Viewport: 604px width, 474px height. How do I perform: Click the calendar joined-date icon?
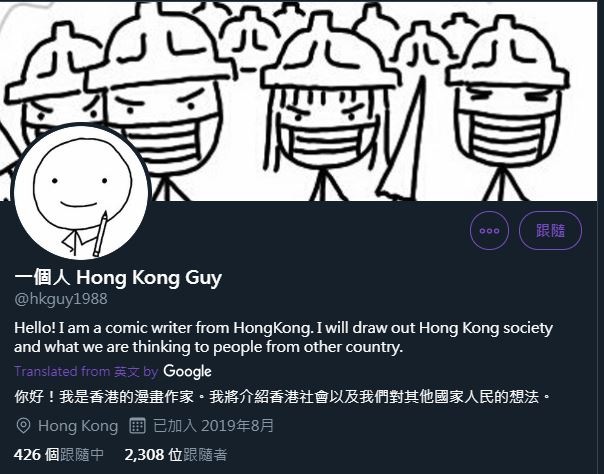pos(137,425)
